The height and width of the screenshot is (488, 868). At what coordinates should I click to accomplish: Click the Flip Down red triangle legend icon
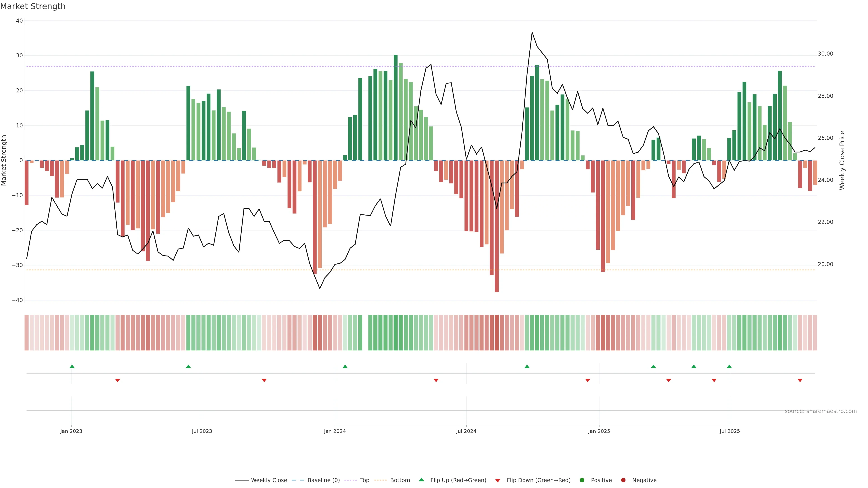498,481
